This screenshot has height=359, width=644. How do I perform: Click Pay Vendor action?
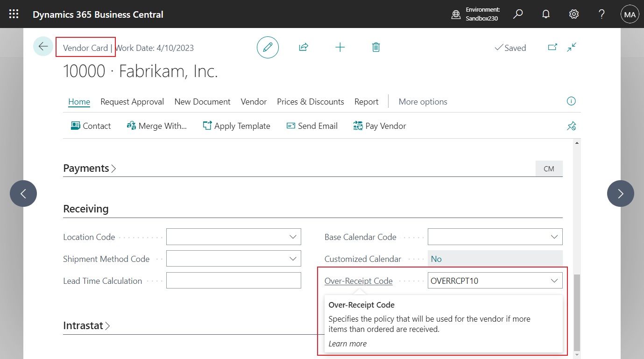tap(380, 126)
